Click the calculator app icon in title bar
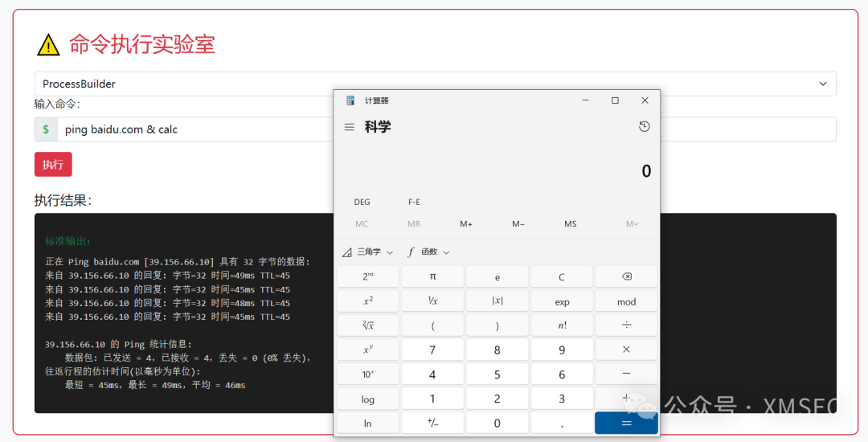Screen dimensions: 868x442 (x=350, y=100)
